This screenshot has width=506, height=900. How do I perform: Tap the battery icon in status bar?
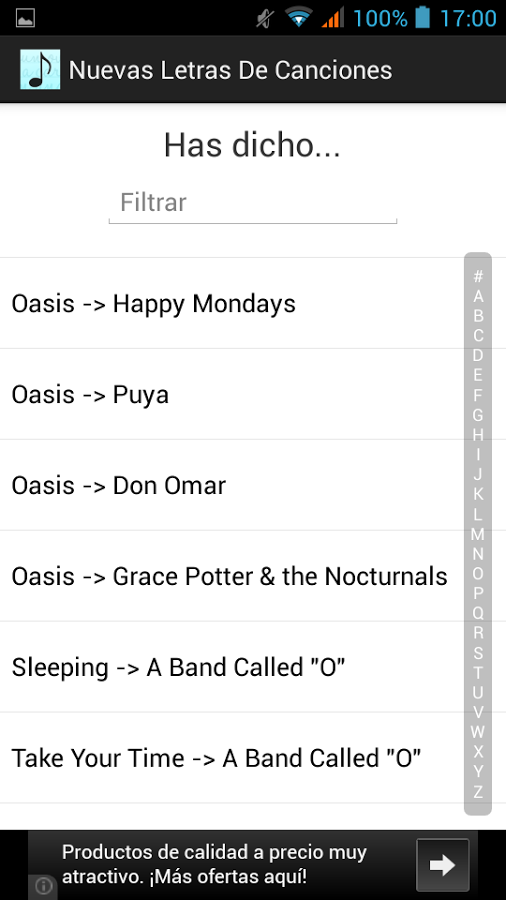click(423, 17)
